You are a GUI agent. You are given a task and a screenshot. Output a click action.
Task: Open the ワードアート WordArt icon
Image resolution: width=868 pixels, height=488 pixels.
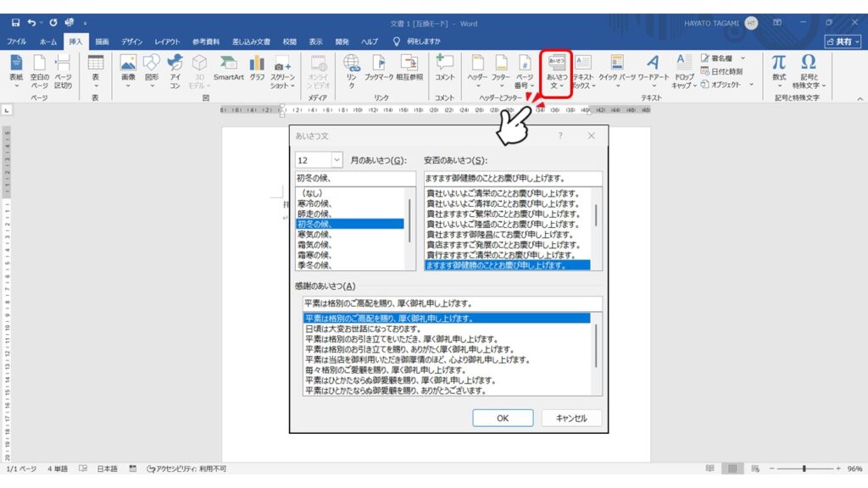click(653, 66)
